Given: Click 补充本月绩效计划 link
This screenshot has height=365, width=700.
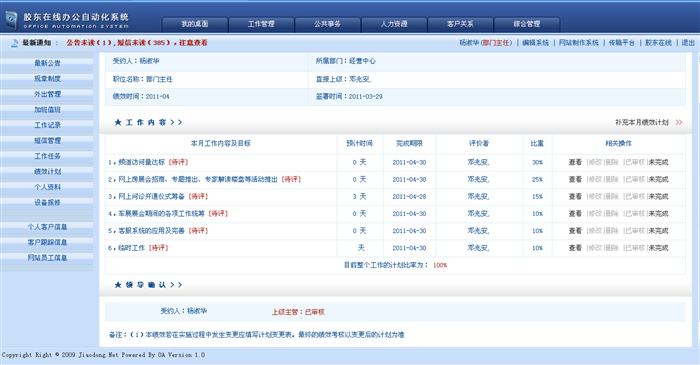Looking at the screenshot, I should point(642,122).
